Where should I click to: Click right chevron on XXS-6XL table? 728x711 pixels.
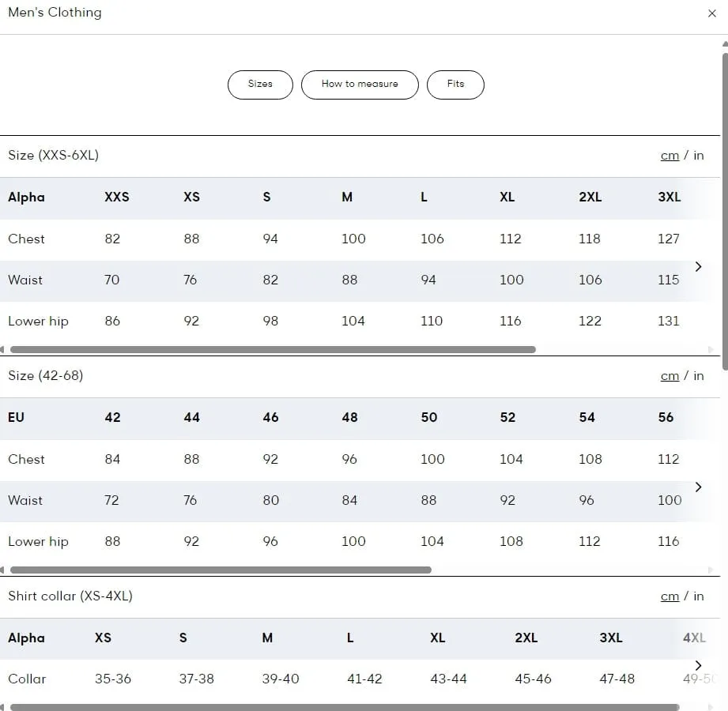click(x=698, y=267)
